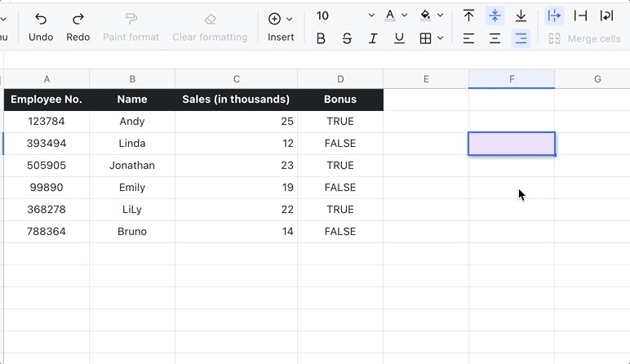
Task: Click the Undo button
Action: click(41, 26)
